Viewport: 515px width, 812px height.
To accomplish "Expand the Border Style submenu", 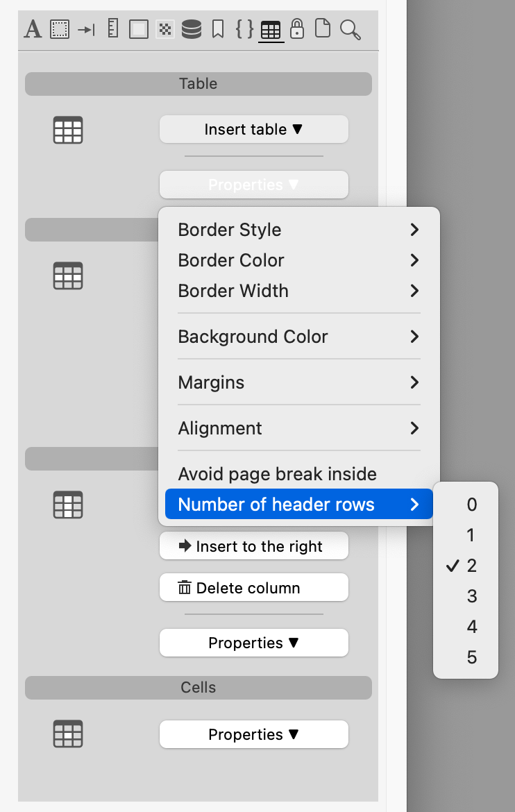I will coord(299,230).
